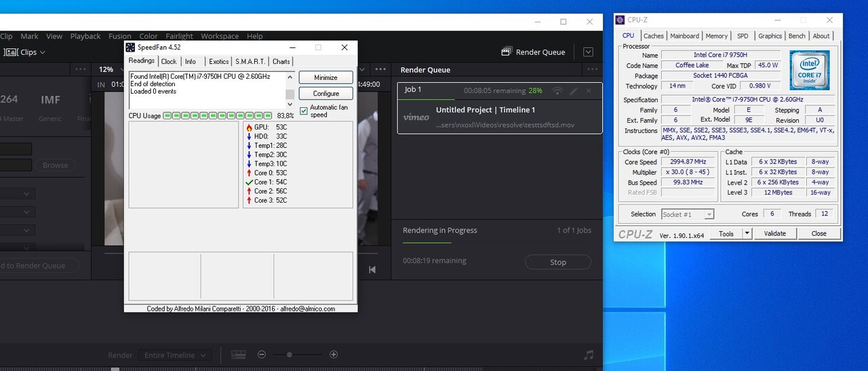The width and height of the screenshot is (868, 371).
Task: Click the Core 1 green check icon
Action: [249, 182]
